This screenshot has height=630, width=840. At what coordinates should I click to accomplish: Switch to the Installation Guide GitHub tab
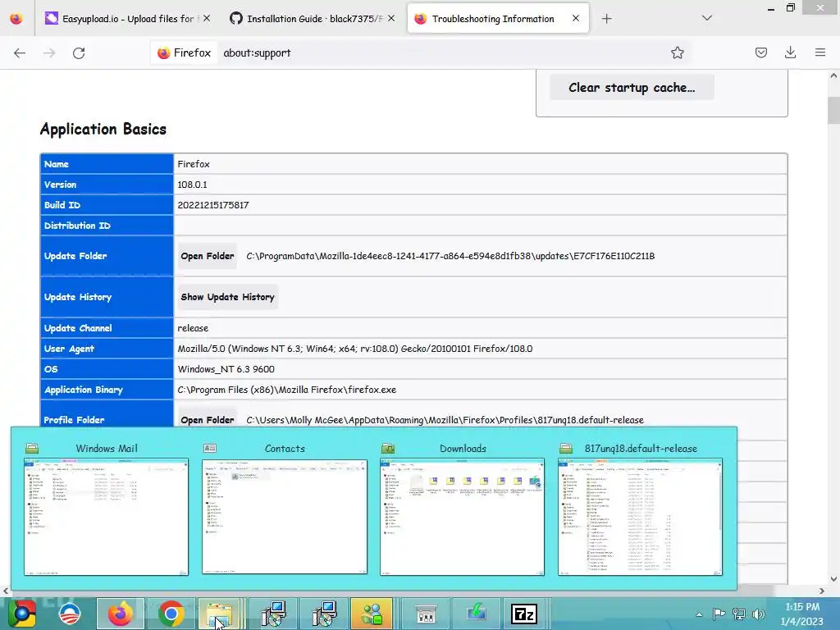(x=314, y=19)
